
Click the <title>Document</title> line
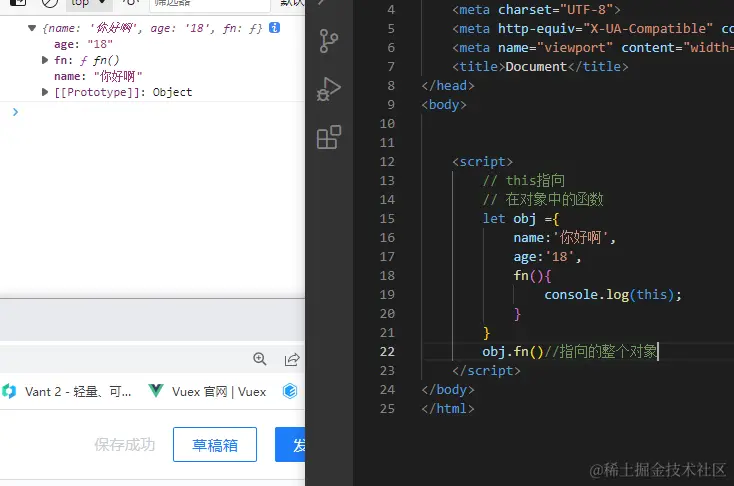(540, 66)
